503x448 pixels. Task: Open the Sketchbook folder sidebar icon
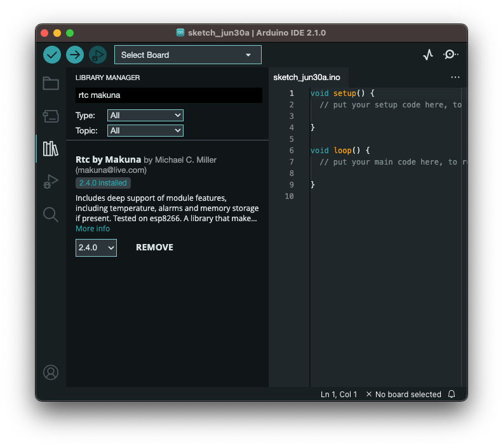coord(51,83)
